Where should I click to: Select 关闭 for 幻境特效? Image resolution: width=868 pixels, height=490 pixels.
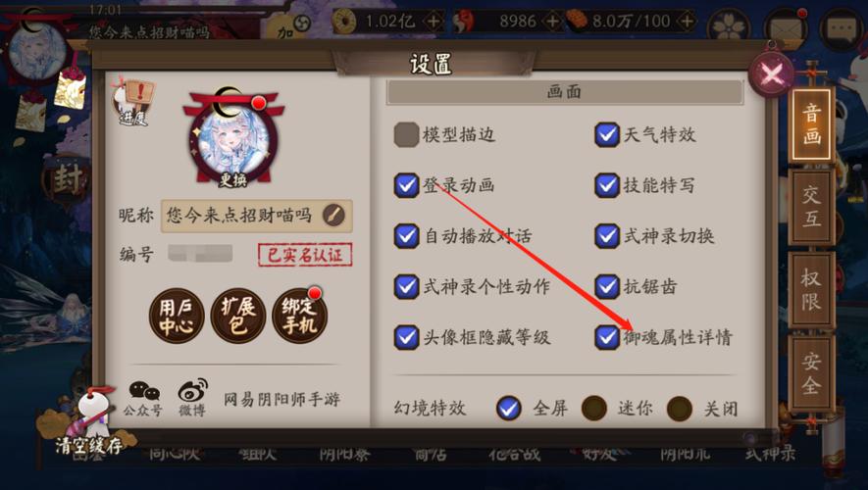click(680, 408)
